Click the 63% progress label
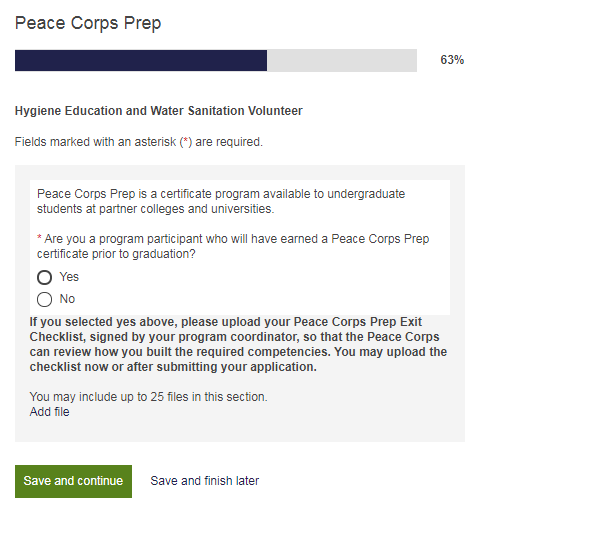Screen dimensions: 602x550 tap(452, 60)
